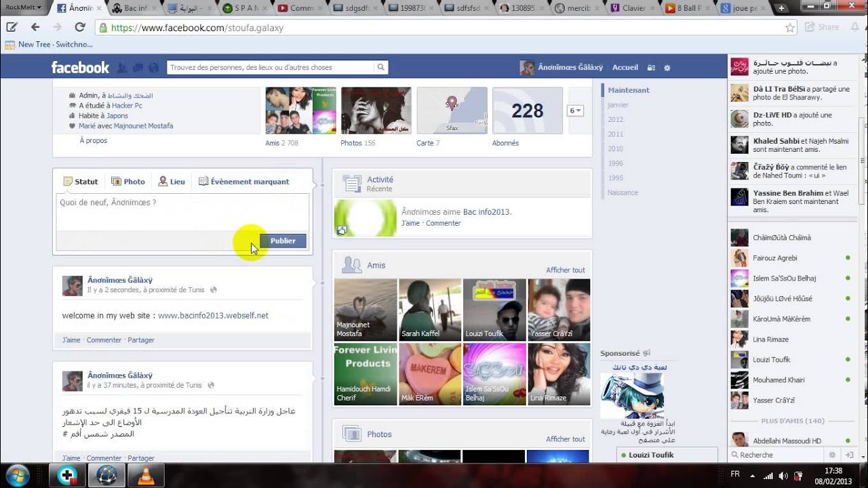
Task: Click Partager under the welcome post
Action: 141,340
